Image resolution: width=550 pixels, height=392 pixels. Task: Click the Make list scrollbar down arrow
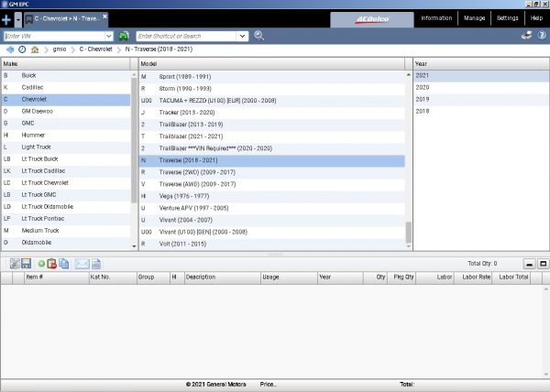[134, 246]
